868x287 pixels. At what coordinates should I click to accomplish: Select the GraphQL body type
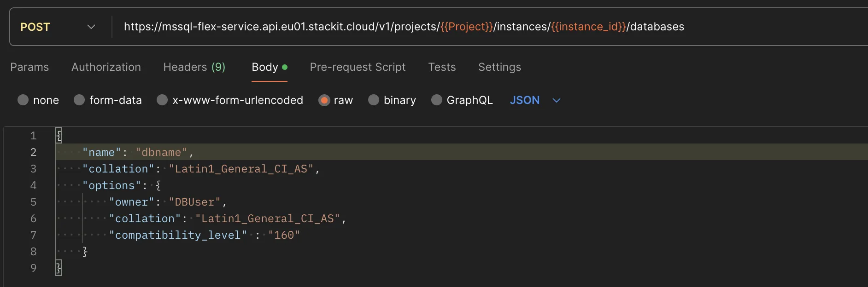pos(437,100)
